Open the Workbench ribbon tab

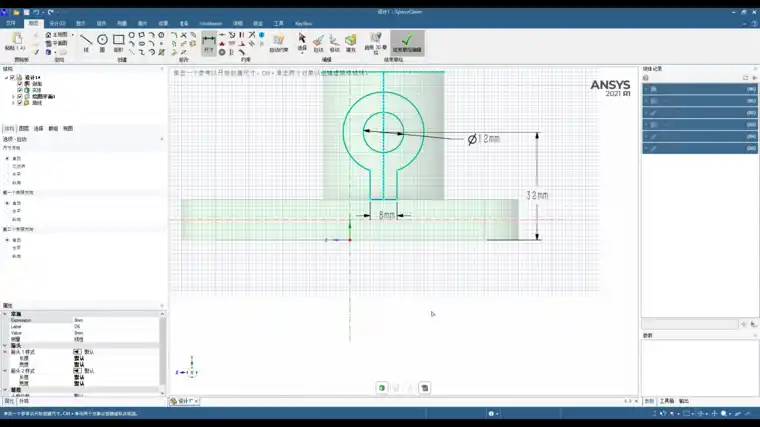tap(210, 23)
